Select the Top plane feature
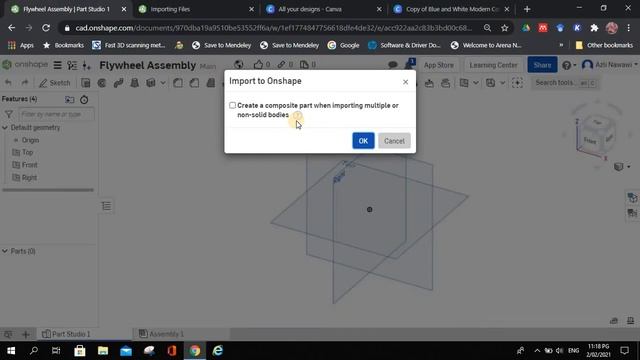640x360 pixels. point(27,152)
